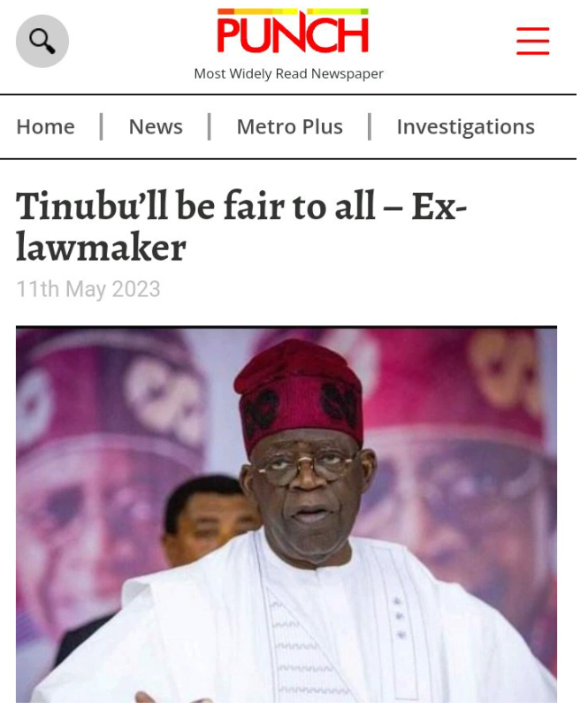Click the divider between Home and News
Screen dimensions: 588x709
pos(102,126)
